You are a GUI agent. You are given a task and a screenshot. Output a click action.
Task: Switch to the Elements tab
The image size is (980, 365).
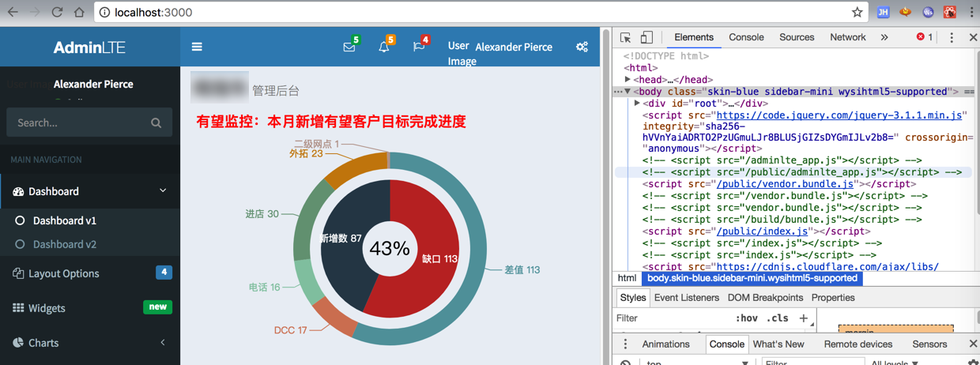coord(694,37)
